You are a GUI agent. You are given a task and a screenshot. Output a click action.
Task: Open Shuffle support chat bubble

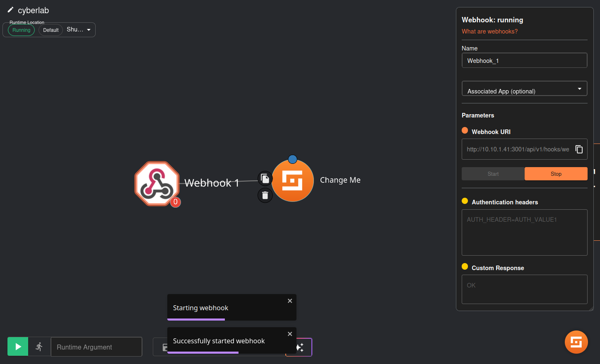pos(576,342)
